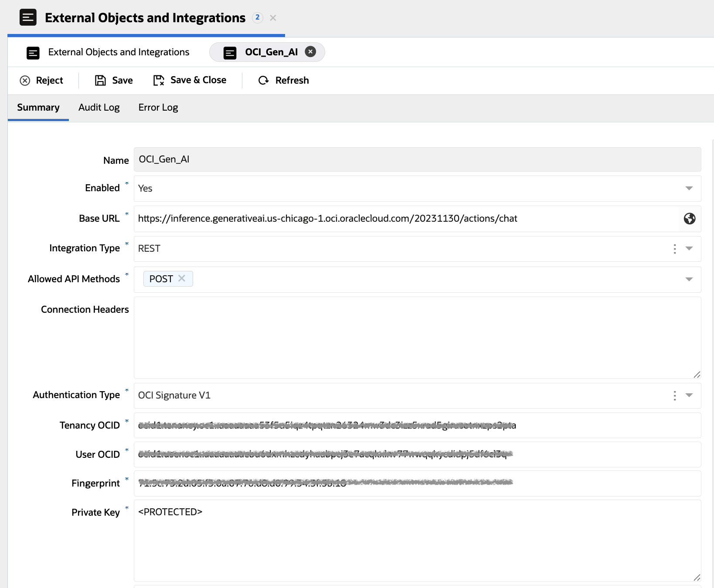This screenshot has width=714, height=588.
Task: Switch to the Audit Log tab
Action: pyautogui.click(x=99, y=108)
